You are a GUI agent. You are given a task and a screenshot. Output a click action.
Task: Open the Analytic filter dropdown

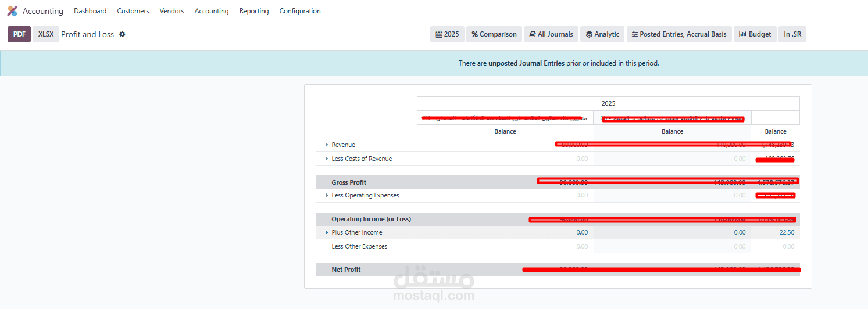tap(602, 34)
